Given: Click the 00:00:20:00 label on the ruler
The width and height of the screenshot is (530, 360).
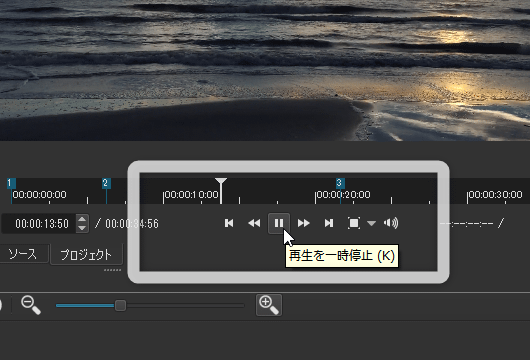Looking at the screenshot, I should (x=343, y=195).
